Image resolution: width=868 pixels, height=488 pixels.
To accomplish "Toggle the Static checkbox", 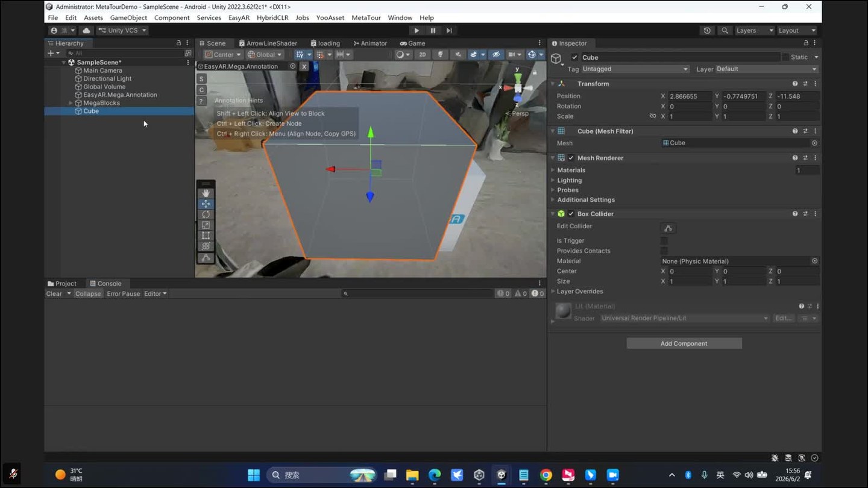I will click(785, 57).
